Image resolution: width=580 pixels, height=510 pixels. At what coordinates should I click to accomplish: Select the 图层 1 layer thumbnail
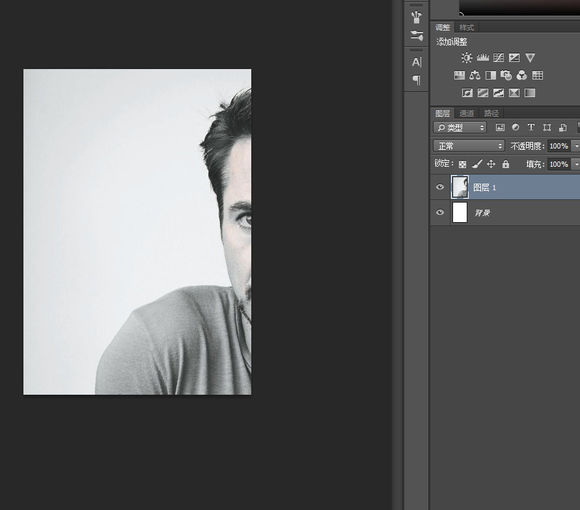pyautogui.click(x=460, y=187)
